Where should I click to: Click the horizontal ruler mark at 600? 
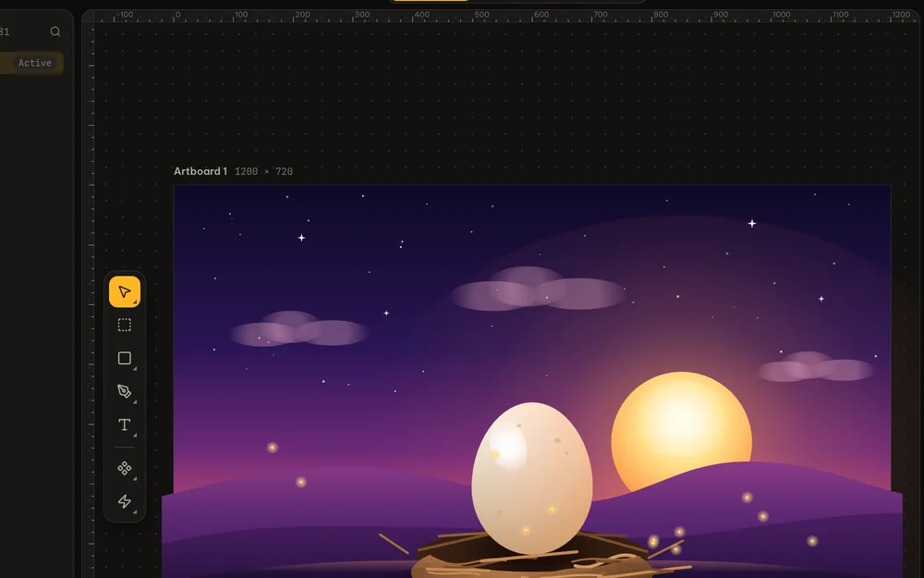[541, 15]
